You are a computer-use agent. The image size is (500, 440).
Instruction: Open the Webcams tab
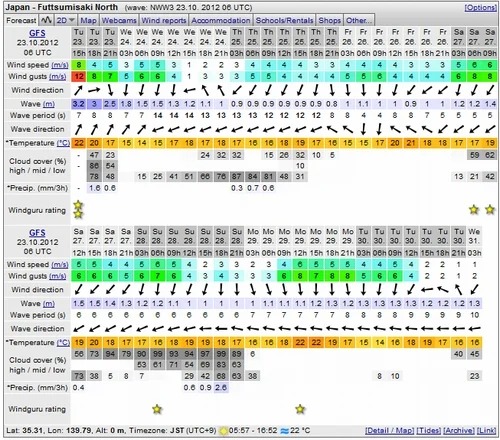tap(119, 20)
